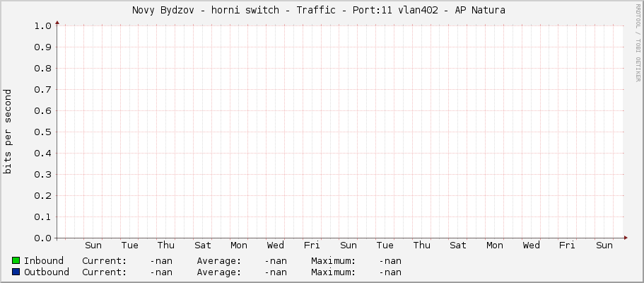Screen dimensions: 644x283
Task: Click the 'Current:' label in the Outbound row
Action: pyautogui.click(x=105, y=272)
